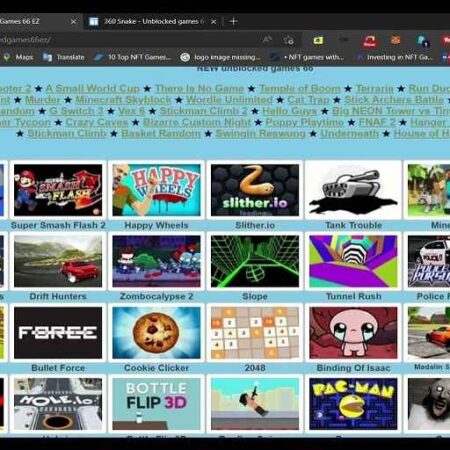Image resolution: width=450 pixels, height=450 pixels.
Task: Open the A Small World Cup link
Action: [x=93, y=89]
